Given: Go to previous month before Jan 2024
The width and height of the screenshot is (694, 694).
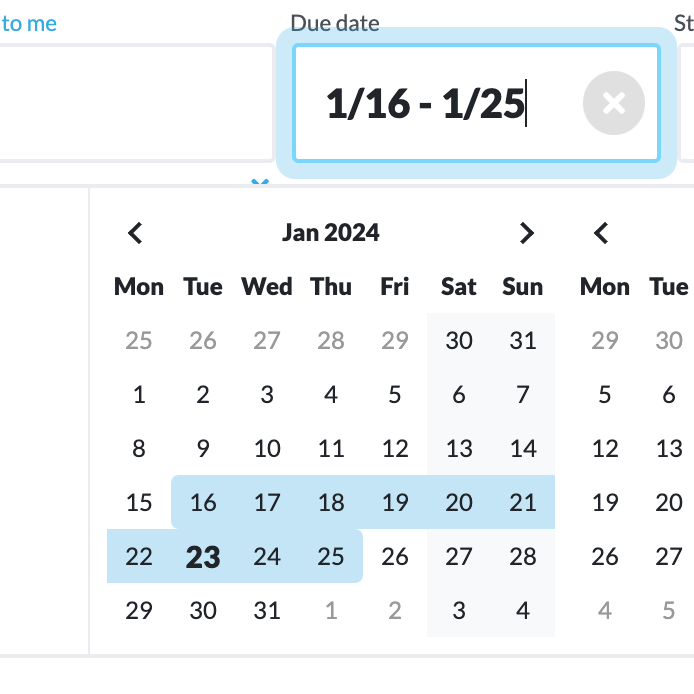Looking at the screenshot, I should pos(135,233).
